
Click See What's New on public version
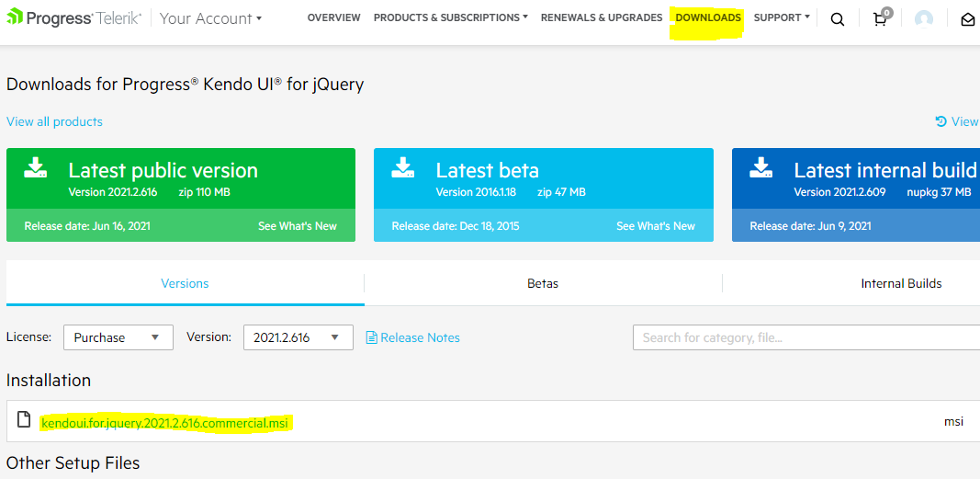click(298, 226)
